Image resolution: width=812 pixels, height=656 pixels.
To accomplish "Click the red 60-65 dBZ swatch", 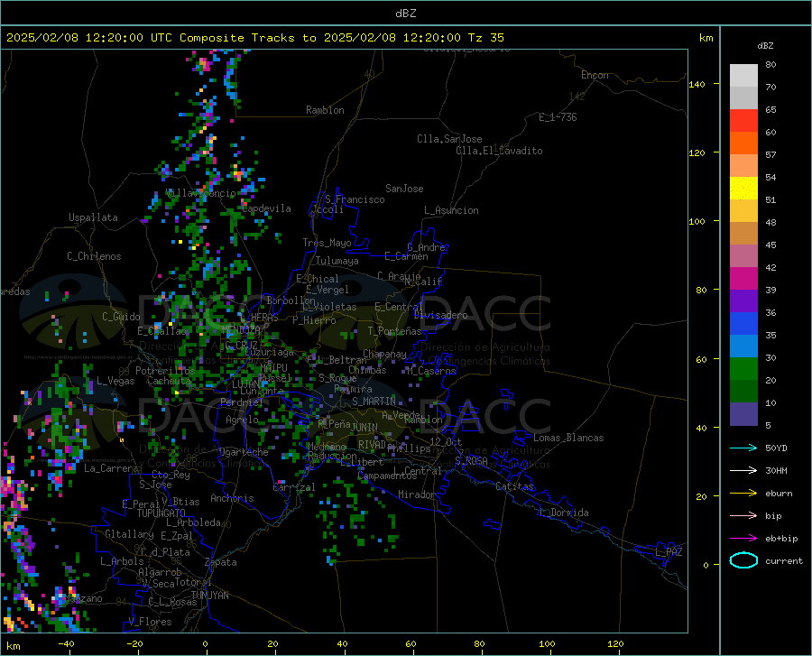I will tap(743, 121).
